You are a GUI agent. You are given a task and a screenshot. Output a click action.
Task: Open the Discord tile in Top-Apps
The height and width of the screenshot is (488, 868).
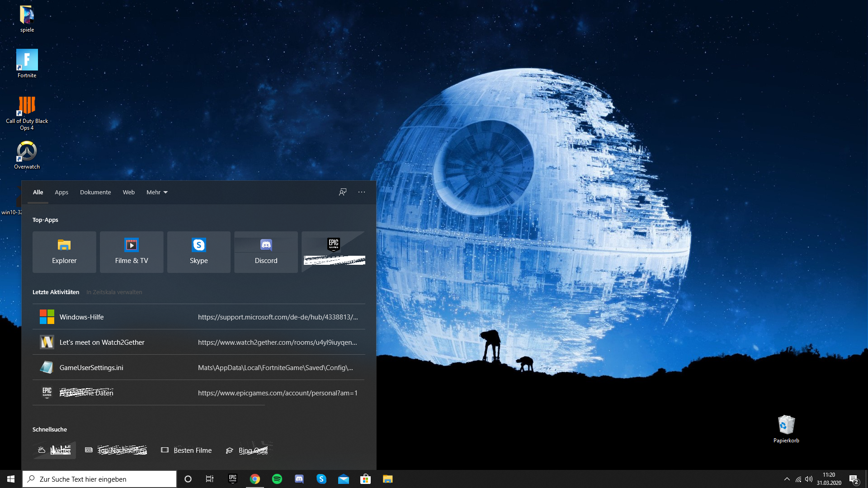[266, 252]
